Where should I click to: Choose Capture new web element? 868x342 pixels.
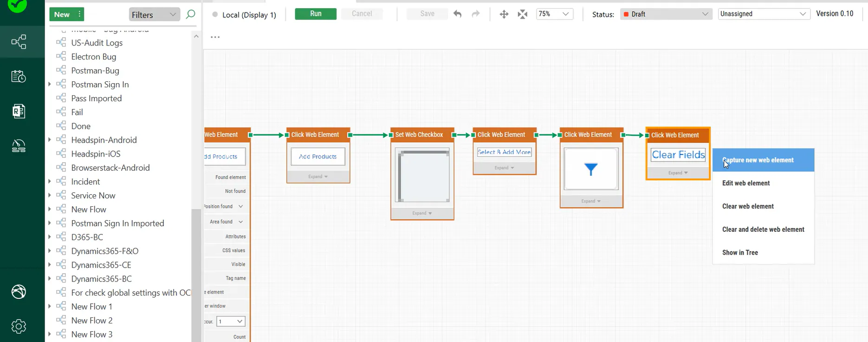pos(763,160)
